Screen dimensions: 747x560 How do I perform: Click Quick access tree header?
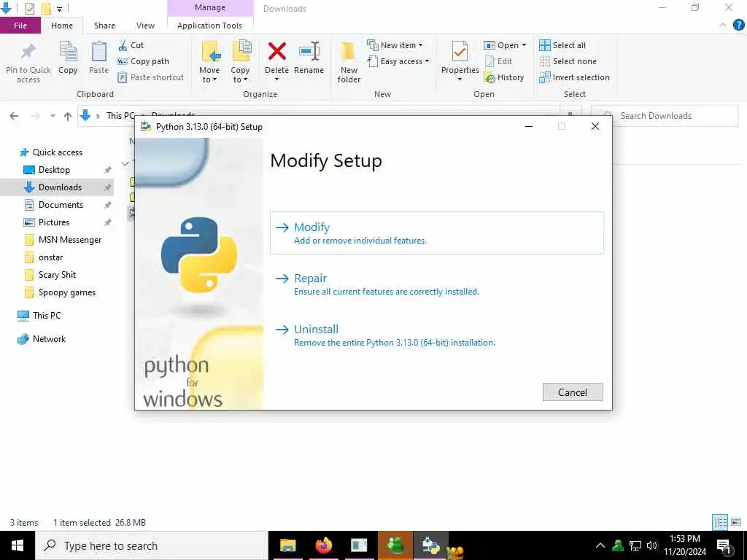point(57,152)
